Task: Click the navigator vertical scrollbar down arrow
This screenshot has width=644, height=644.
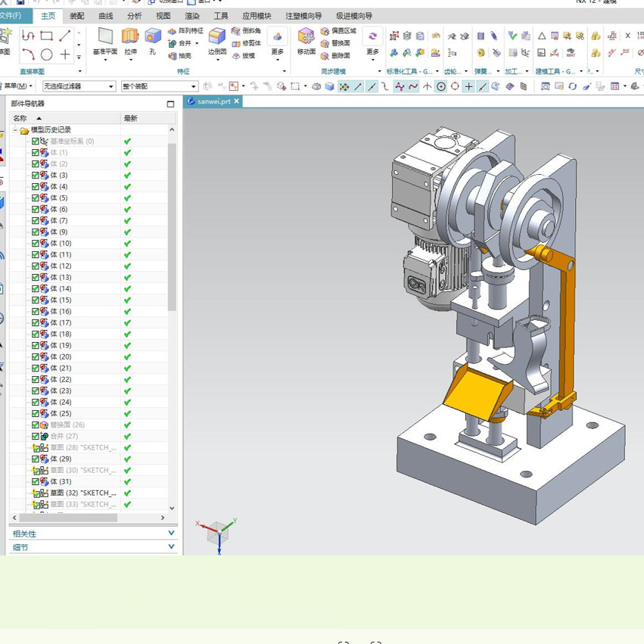Action: 172,508
